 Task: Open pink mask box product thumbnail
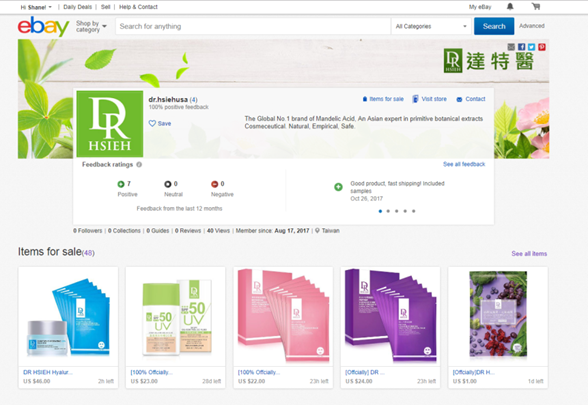pos(283,316)
